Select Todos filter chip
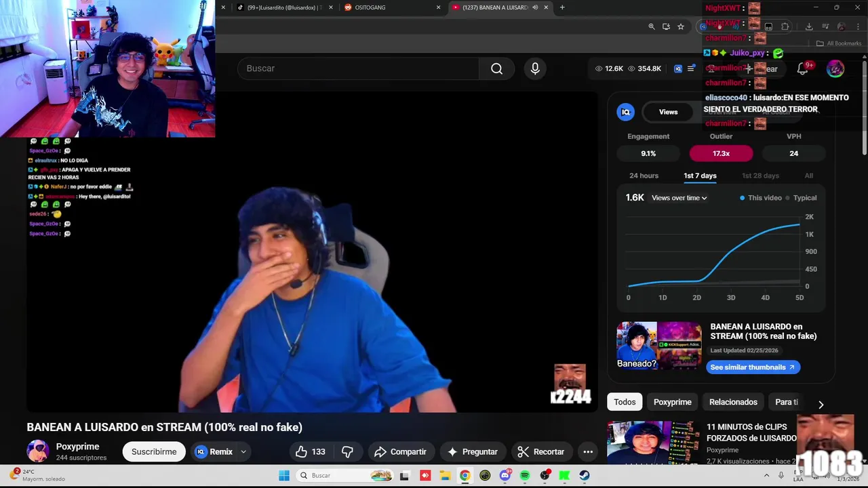The image size is (868, 488). coord(625,402)
